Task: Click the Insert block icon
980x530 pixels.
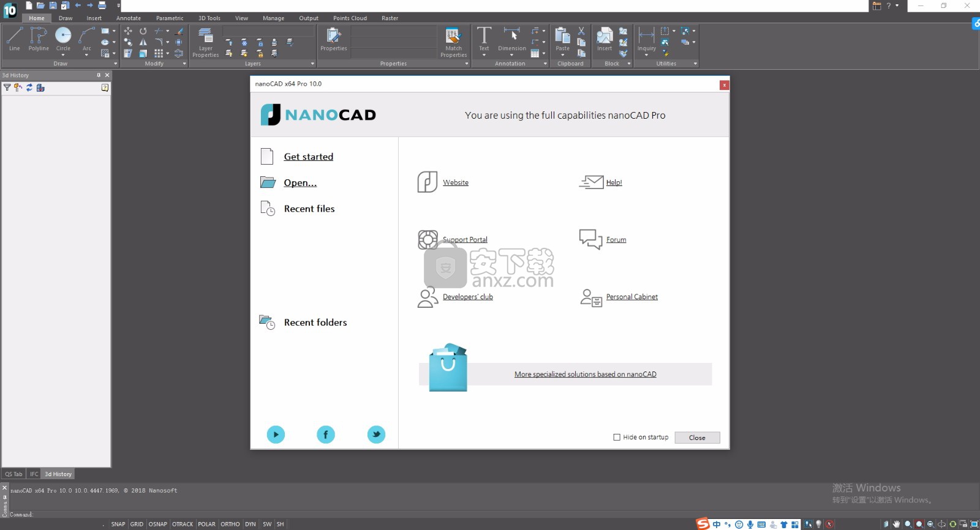Action: click(x=605, y=39)
